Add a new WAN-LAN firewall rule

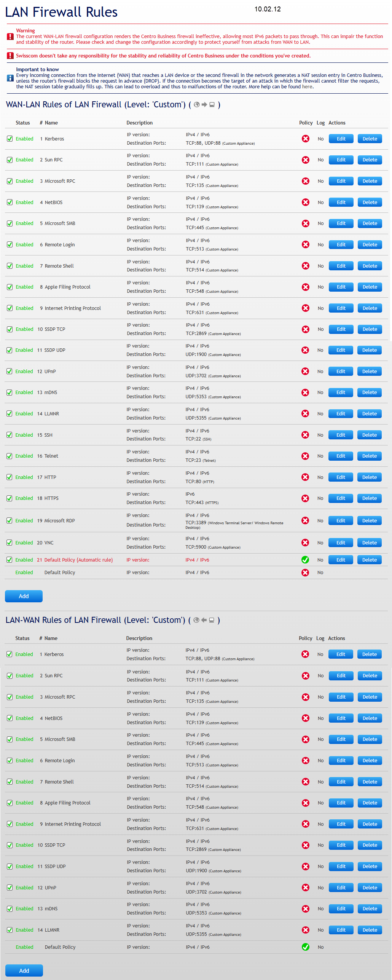point(24,596)
